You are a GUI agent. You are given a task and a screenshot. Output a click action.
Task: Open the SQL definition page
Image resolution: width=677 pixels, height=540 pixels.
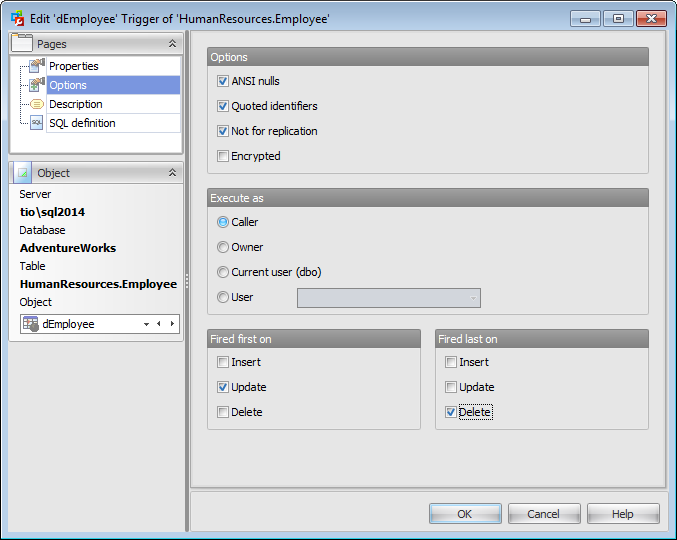coord(82,123)
